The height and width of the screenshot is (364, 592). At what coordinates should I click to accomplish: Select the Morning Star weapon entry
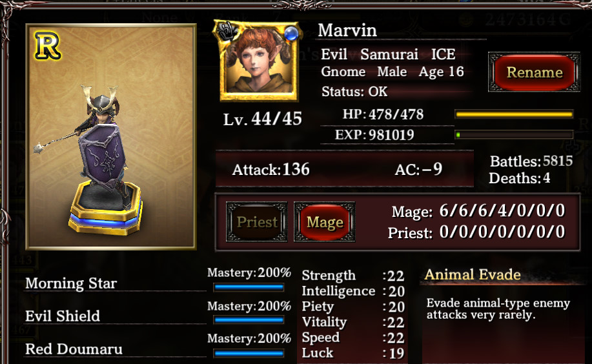tap(71, 283)
